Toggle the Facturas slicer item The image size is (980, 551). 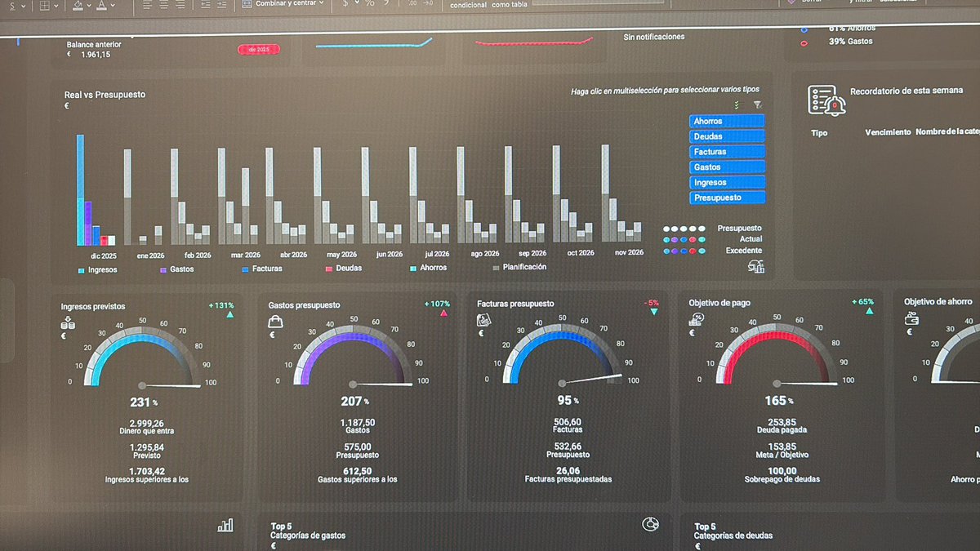click(727, 152)
